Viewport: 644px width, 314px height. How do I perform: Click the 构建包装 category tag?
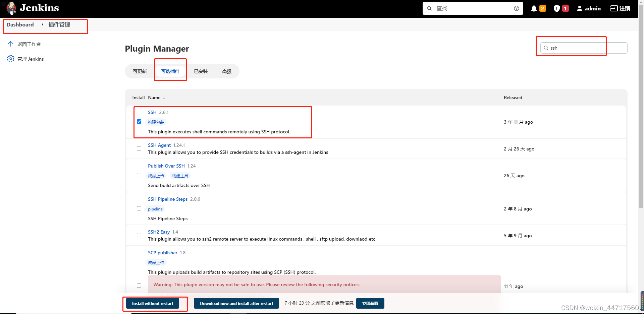(156, 122)
